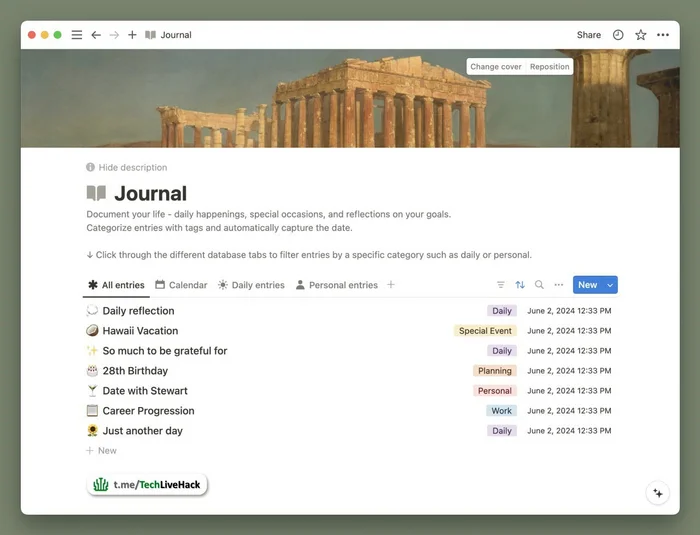
Task: Open the Hawaii Vacation entry
Action: coord(140,331)
